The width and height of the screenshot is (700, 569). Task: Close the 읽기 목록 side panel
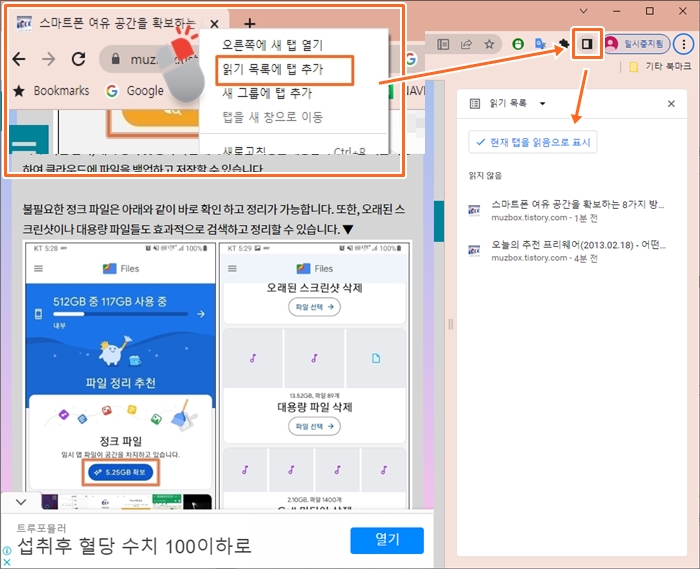tap(671, 104)
